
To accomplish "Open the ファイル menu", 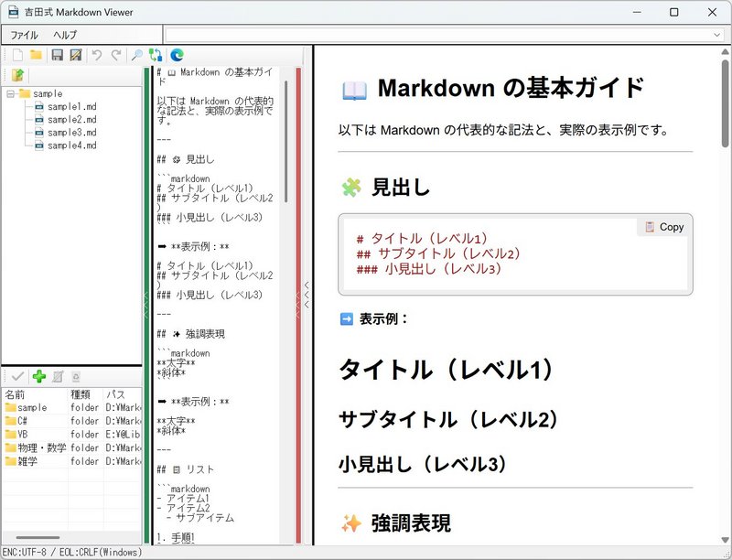I will pyautogui.click(x=24, y=35).
